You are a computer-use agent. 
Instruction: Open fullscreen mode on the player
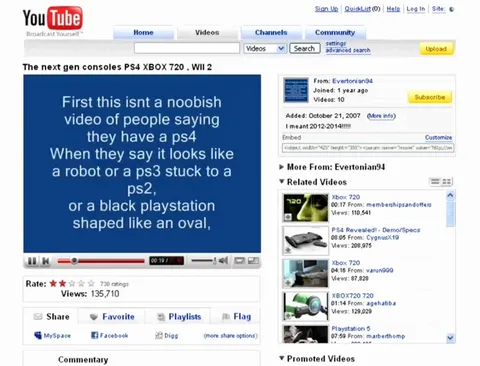[253, 261]
